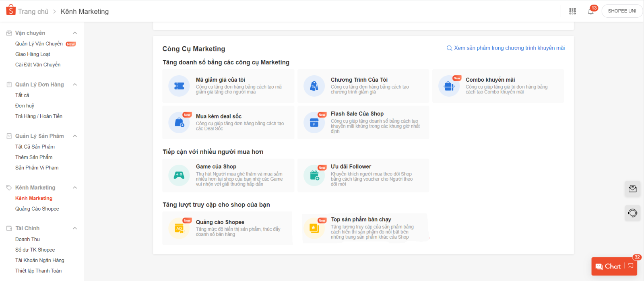
Task: Go to Trang chủ breadcrumb
Action: pyautogui.click(x=33, y=12)
